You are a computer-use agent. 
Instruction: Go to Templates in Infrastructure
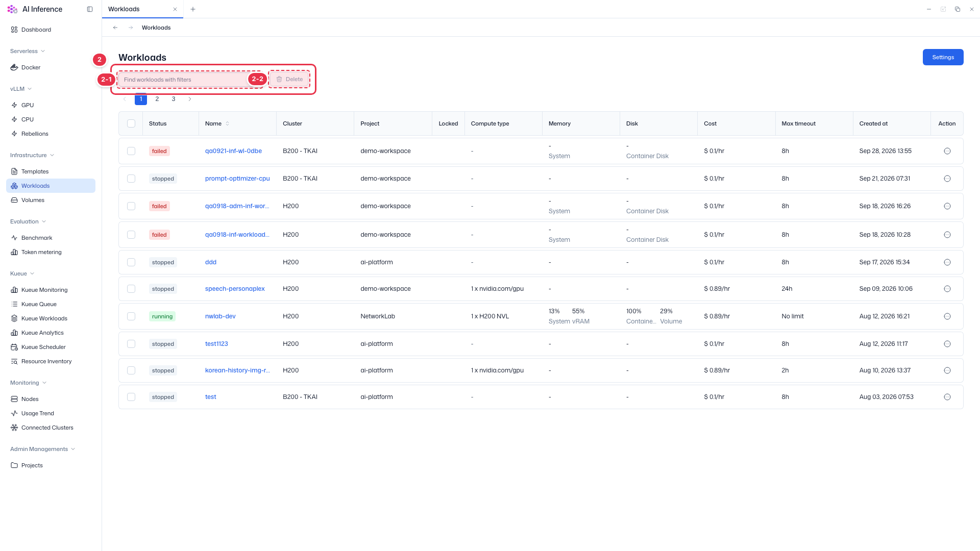35,171
